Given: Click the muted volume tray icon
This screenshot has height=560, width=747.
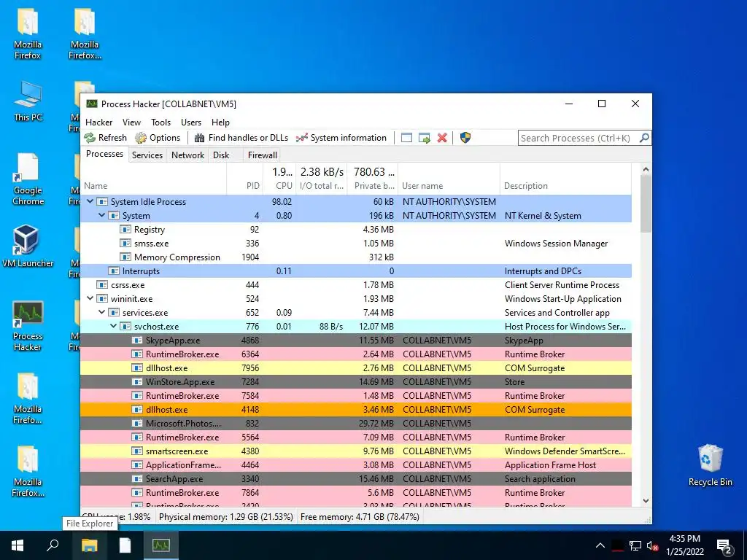Looking at the screenshot, I should [652, 546].
